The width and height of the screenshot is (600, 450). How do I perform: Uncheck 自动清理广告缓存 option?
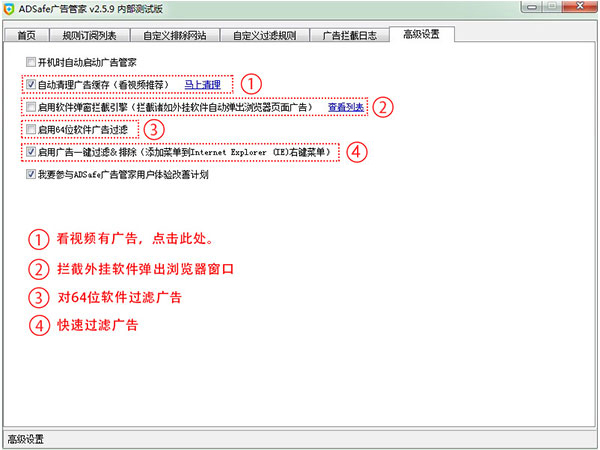click(31, 85)
